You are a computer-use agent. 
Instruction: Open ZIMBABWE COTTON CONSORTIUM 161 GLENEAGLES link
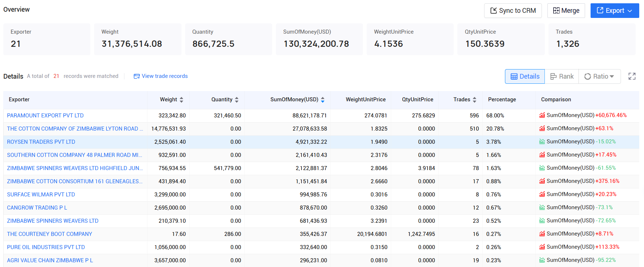tap(75, 181)
